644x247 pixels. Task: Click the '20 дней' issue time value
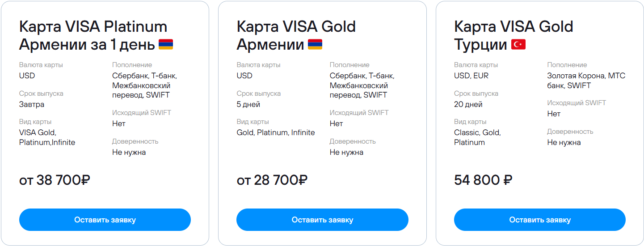(468, 105)
